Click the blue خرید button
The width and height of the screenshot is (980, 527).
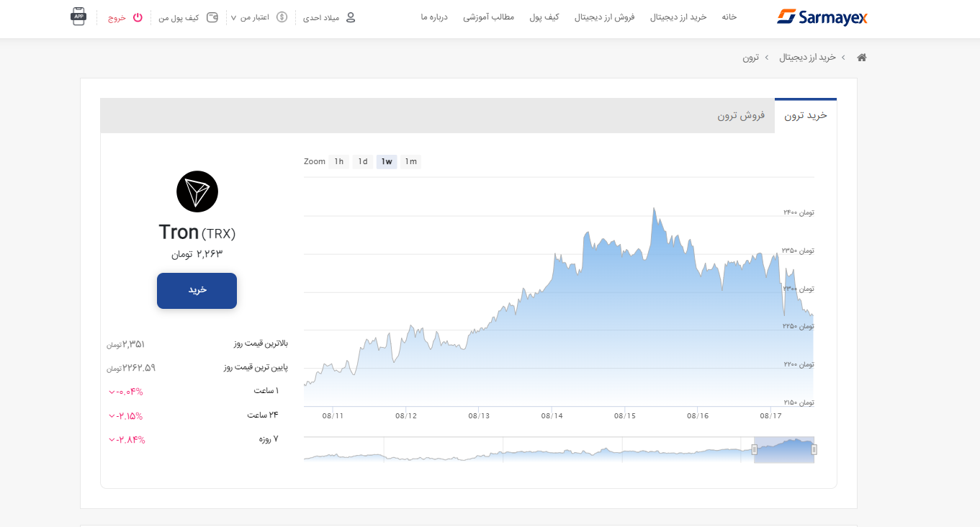click(197, 291)
